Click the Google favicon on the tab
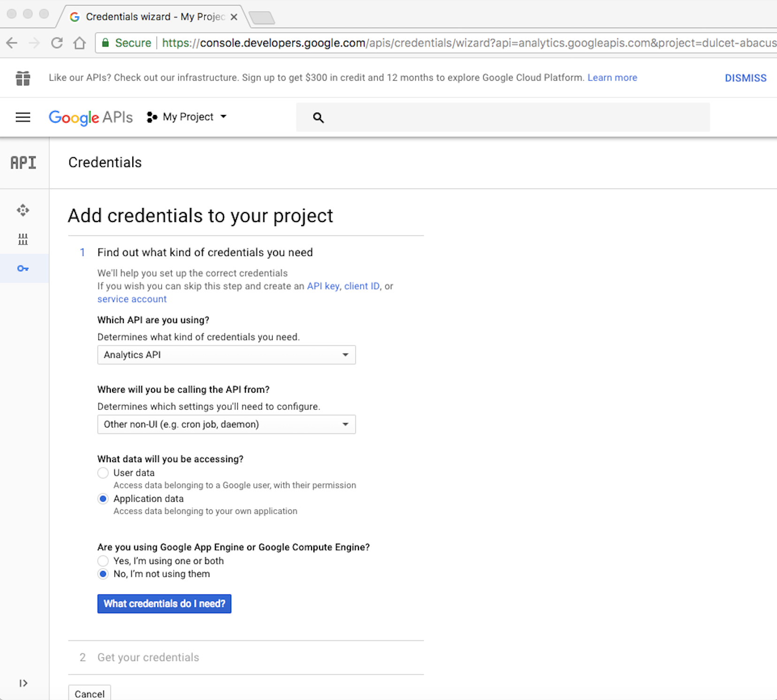 75,17
